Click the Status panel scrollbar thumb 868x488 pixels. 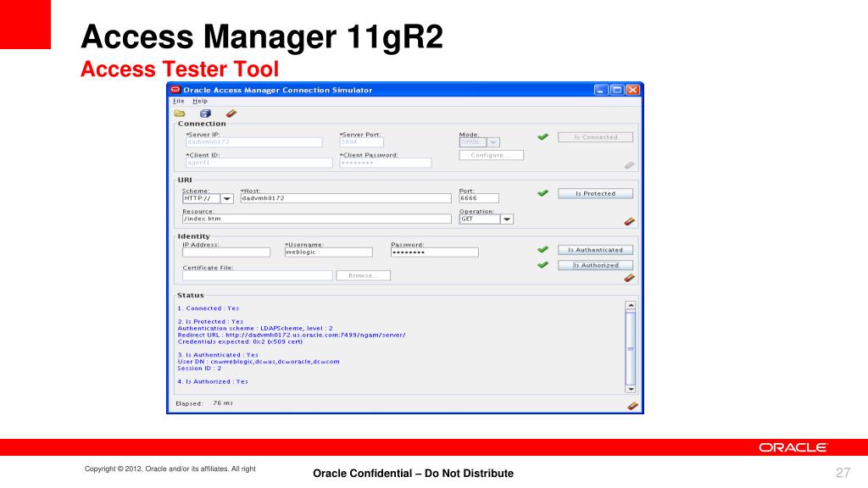(631, 348)
